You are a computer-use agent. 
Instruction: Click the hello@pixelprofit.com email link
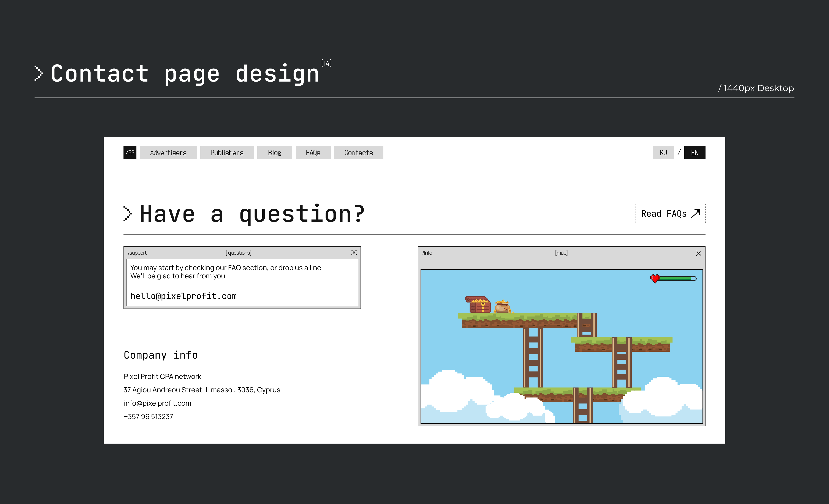184,296
